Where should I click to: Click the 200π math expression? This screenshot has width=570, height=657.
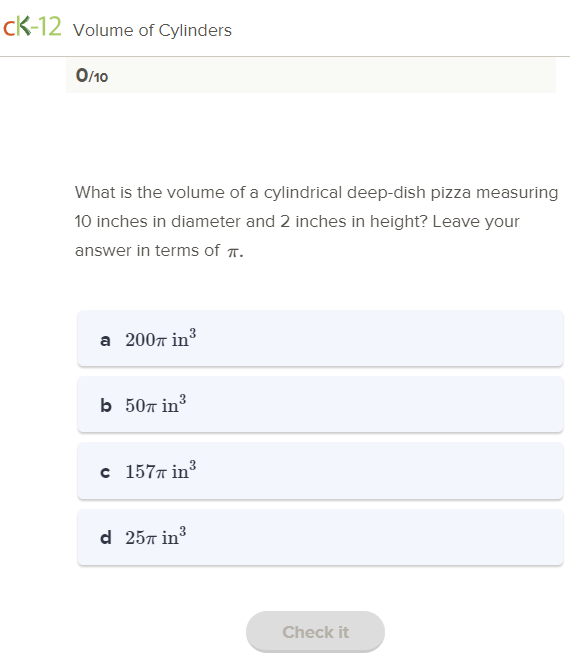tap(146, 340)
